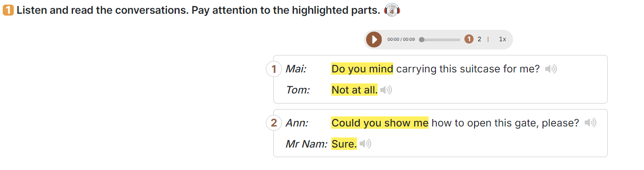Select audio track 1 in the player

click(469, 39)
